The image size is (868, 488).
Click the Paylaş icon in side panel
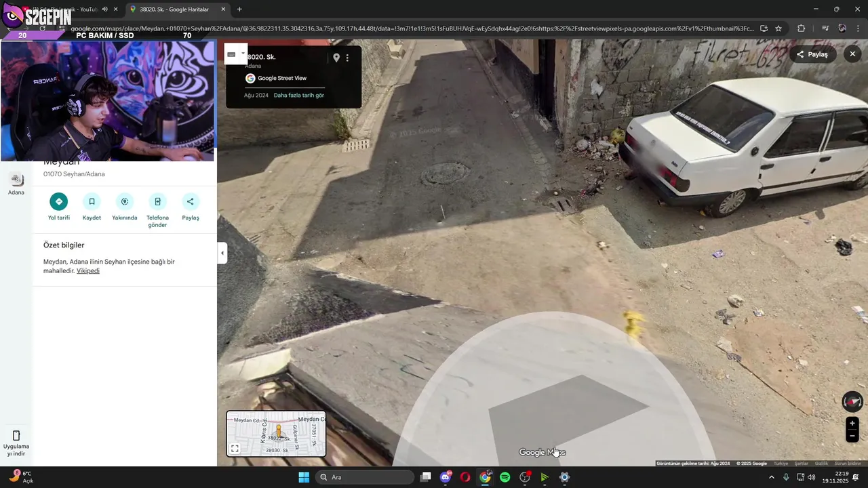coord(191,201)
